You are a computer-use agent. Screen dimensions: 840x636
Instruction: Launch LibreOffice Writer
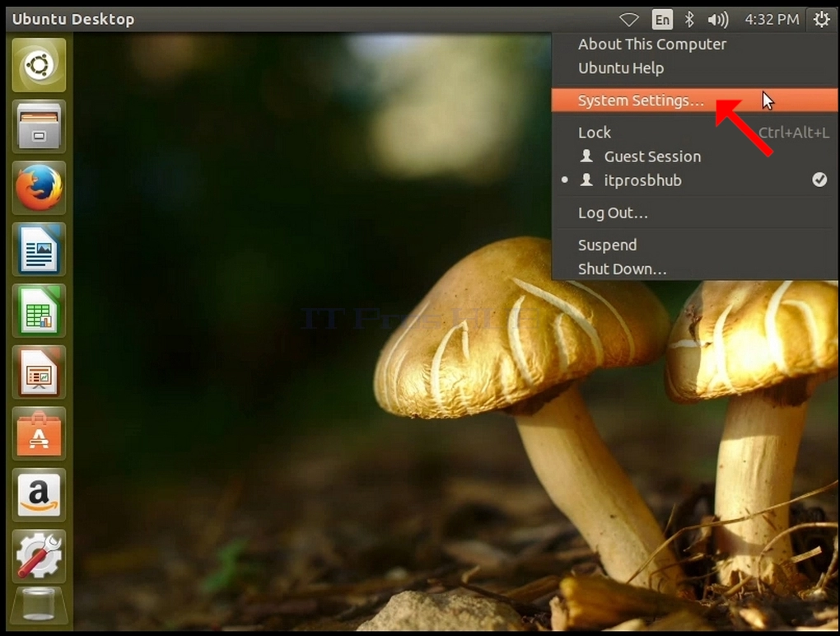39,250
